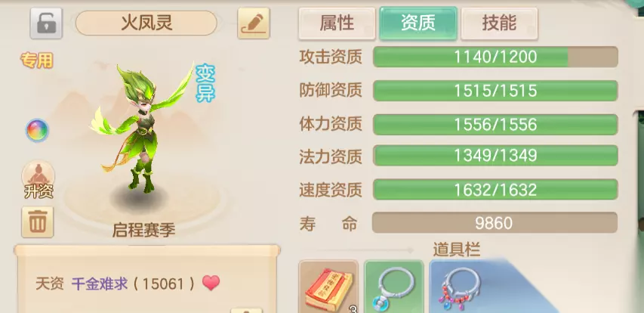Click the 攻击资质 progress bar
Screen dimensions: 644x313
click(x=495, y=57)
